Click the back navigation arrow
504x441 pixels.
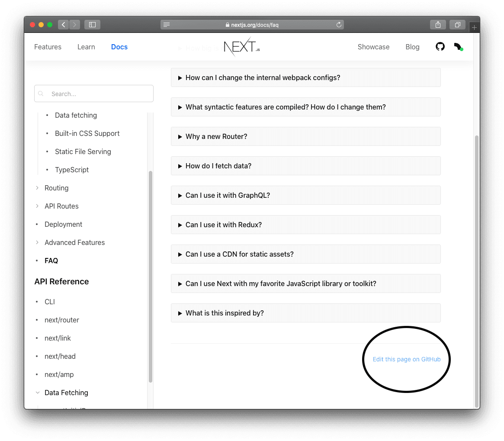click(63, 25)
